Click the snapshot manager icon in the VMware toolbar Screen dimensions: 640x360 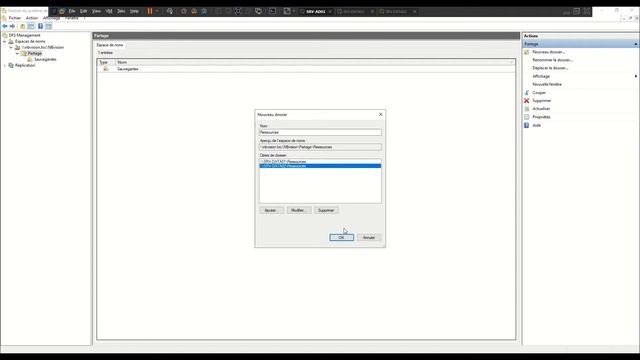(x=204, y=11)
